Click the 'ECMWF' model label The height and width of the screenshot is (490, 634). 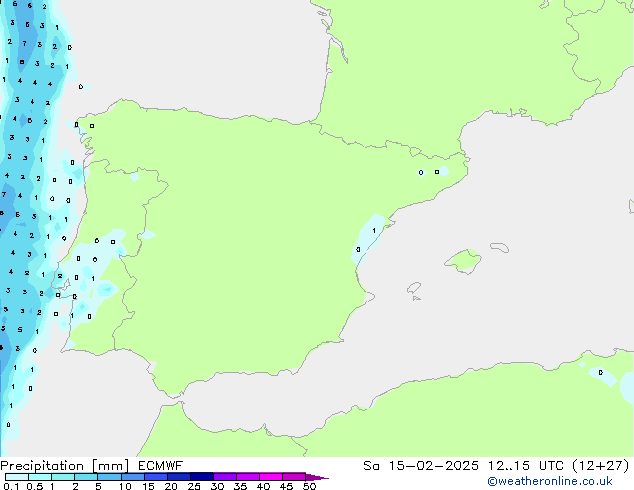pos(161,466)
